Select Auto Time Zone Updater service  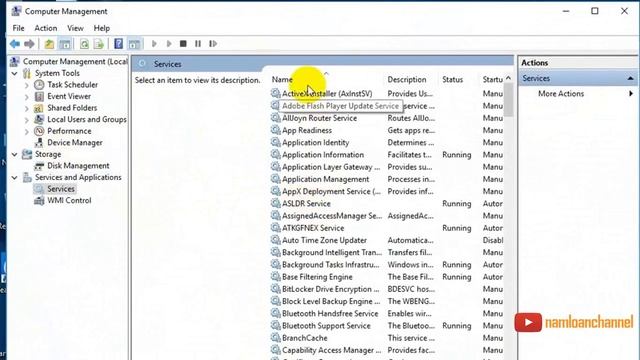324,240
